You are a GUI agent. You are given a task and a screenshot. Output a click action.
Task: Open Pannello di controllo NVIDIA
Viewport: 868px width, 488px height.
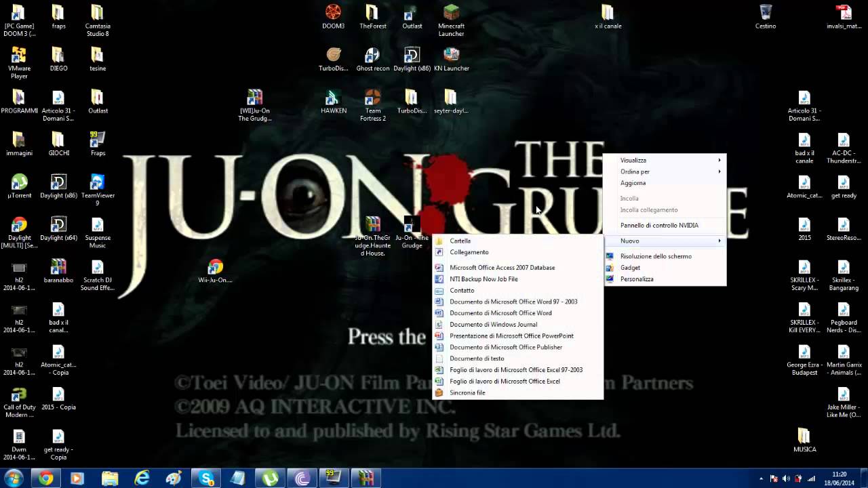665,225
